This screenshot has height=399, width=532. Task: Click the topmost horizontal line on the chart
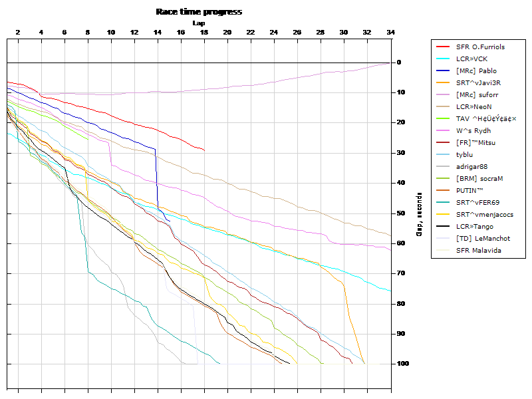199,63
